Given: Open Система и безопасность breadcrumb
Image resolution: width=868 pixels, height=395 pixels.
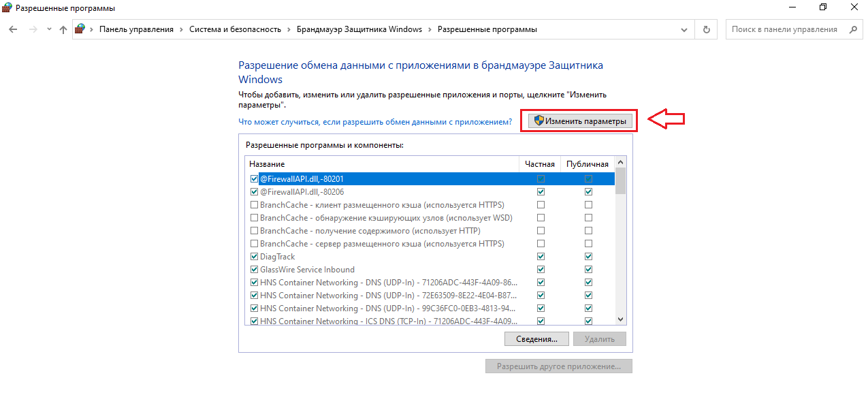Looking at the screenshot, I should point(236,29).
